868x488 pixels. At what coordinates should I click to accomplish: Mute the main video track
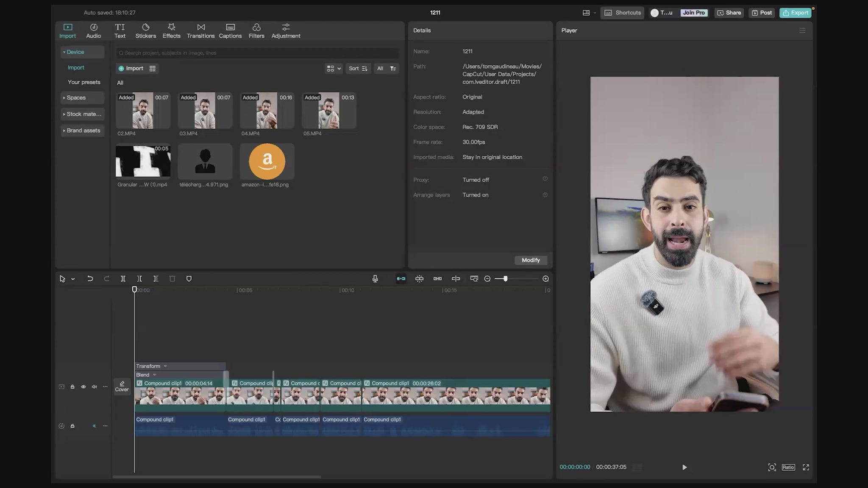(x=94, y=387)
